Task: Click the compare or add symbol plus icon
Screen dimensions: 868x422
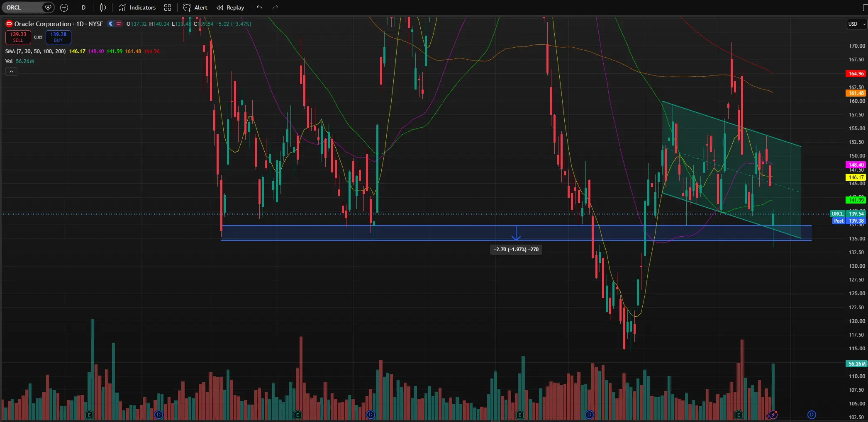Action: [64, 7]
